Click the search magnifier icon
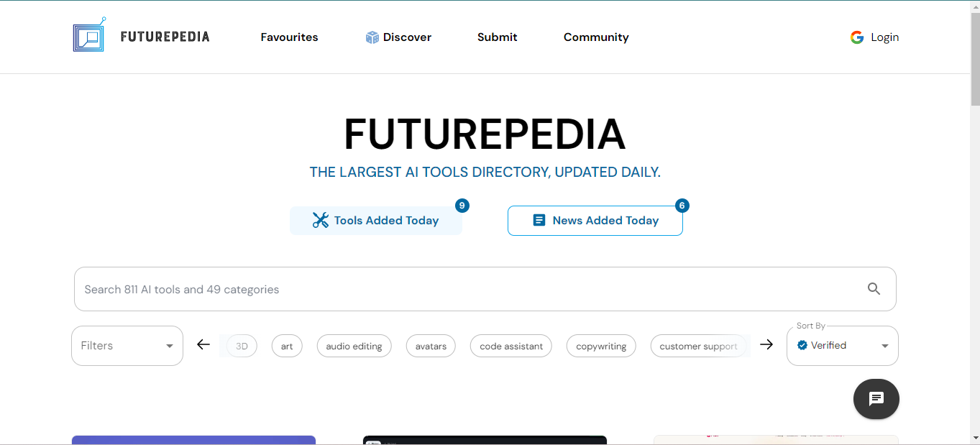This screenshot has width=980, height=445. [874, 289]
